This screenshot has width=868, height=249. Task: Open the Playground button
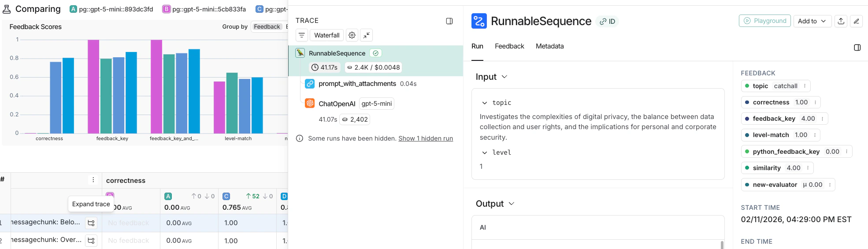(764, 21)
